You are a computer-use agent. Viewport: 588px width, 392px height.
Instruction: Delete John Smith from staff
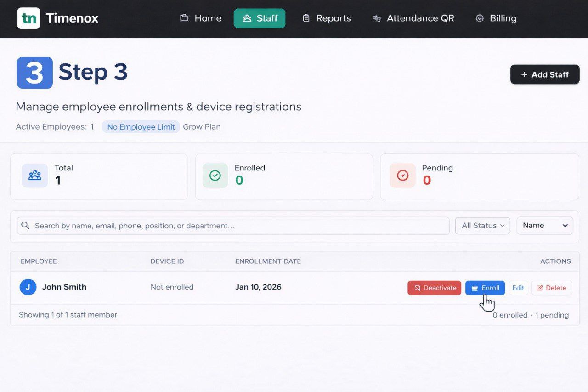(551, 288)
